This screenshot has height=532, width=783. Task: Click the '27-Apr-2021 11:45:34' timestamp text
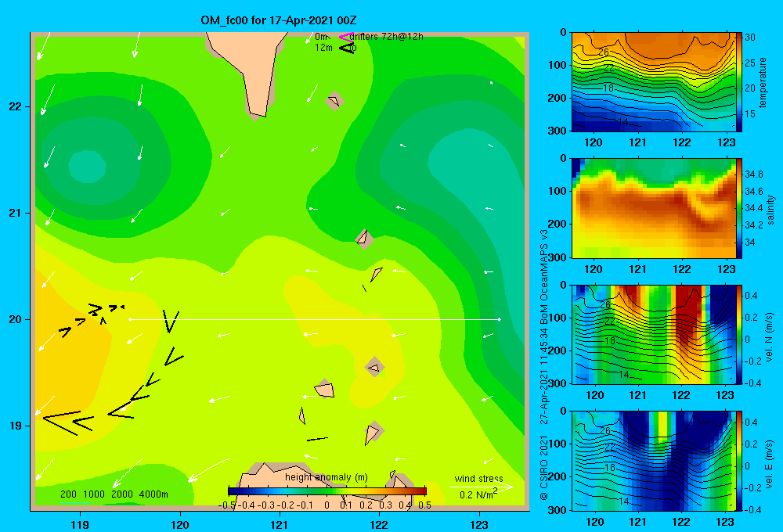[x=544, y=376]
